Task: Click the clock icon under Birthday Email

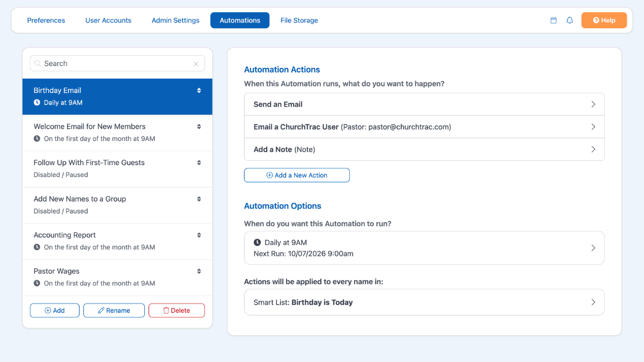Action: pyautogui.click(x=37, y=102)
